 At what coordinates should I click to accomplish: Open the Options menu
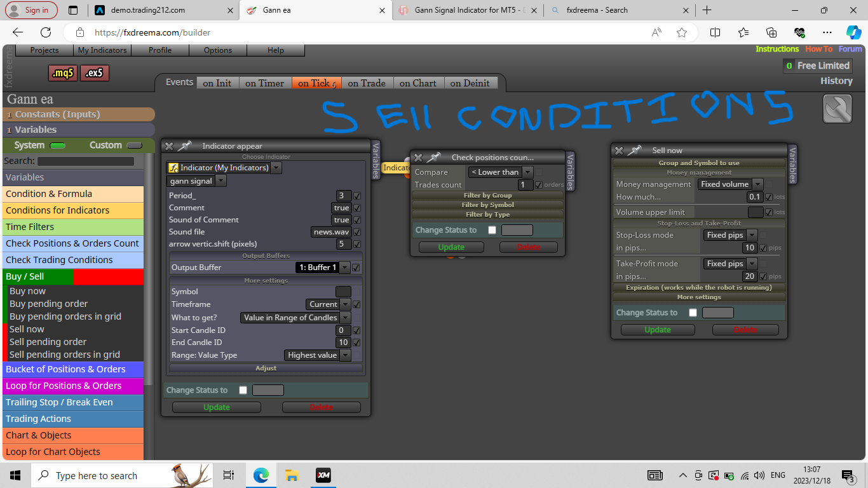218,50
